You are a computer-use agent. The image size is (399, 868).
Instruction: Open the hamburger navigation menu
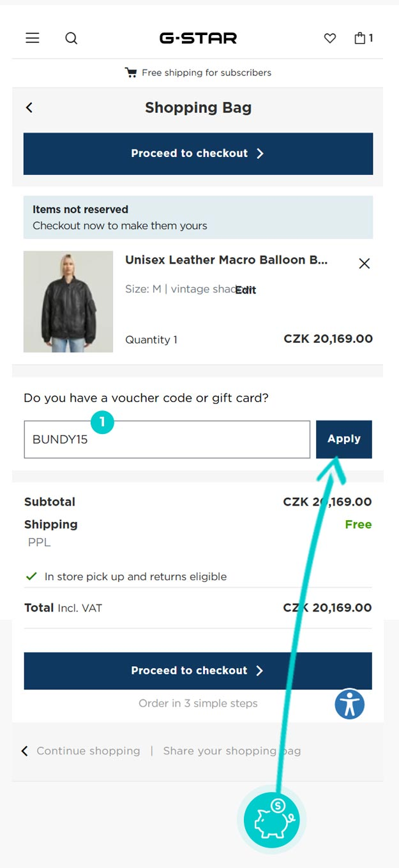32,38
